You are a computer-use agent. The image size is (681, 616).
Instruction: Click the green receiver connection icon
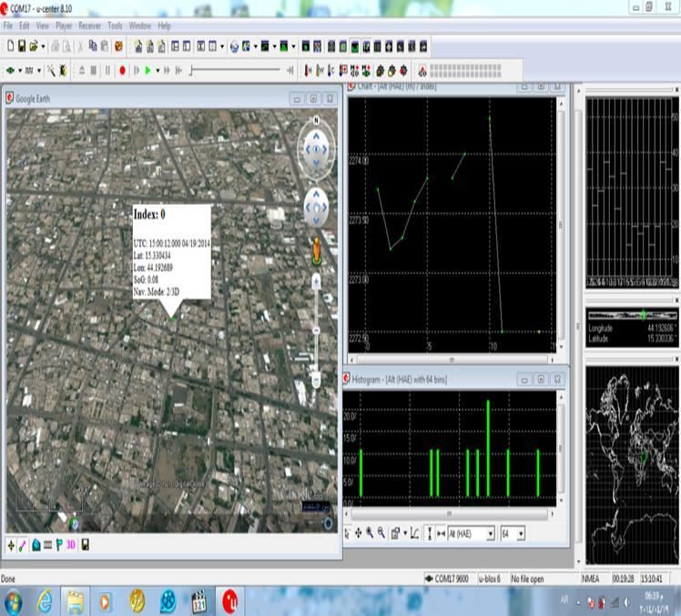10,70
